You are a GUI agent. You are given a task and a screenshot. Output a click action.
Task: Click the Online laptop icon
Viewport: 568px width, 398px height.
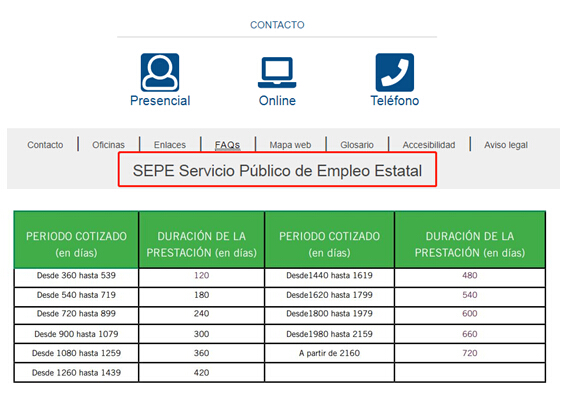[x=277, y=72]
